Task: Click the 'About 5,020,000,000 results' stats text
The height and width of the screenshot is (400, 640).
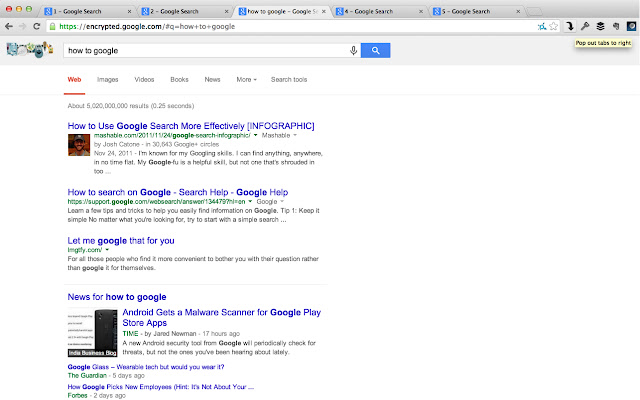Action: [131, 106]
